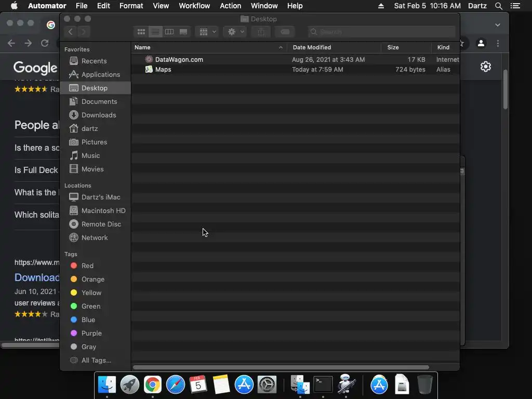Screen dimensions: 532x399
Task: Select the Yellow tag
Action: [x=95, y=293]
